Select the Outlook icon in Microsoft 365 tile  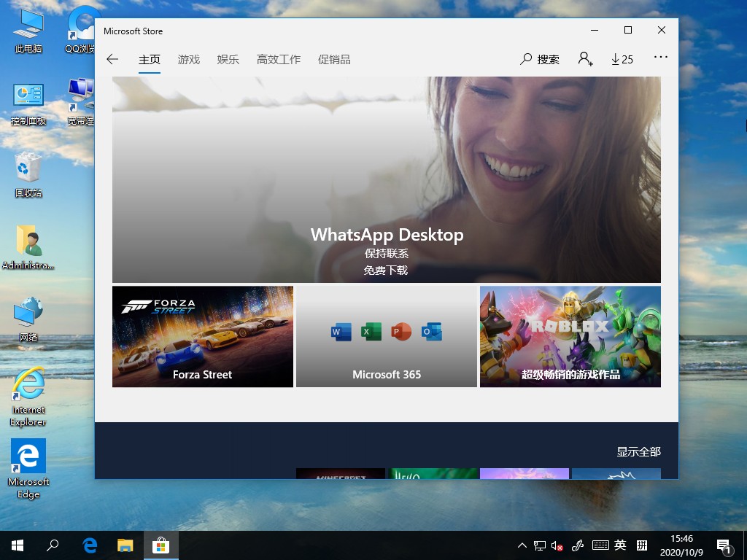click(x=432, y=331)
